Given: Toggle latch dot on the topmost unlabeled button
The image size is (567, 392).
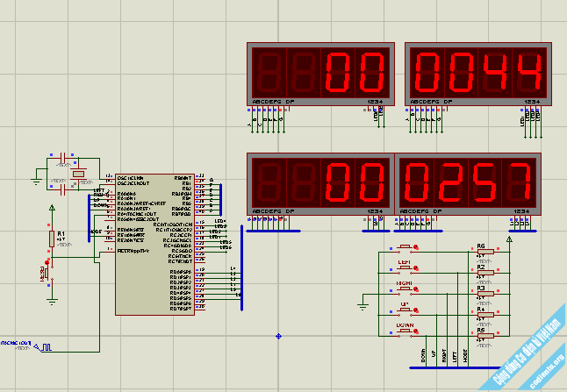Looking at the screenshot, I should pyautogui.click(x=416, y=247).
